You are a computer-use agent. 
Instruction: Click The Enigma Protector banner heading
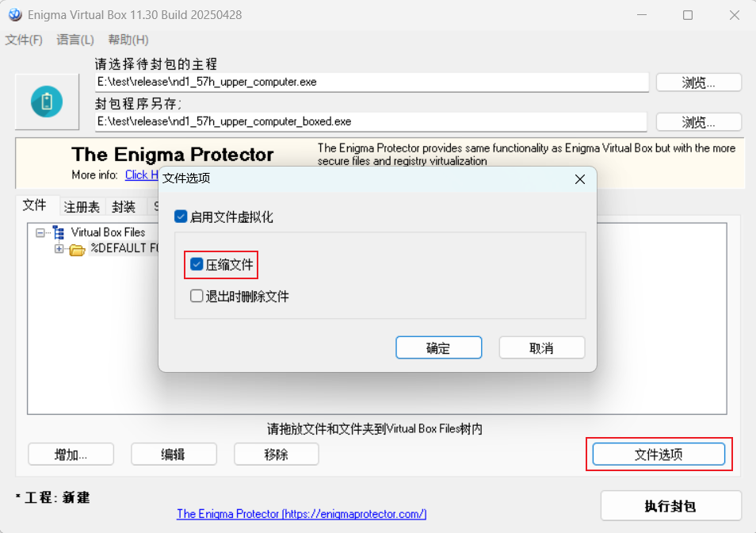point(173,155)
